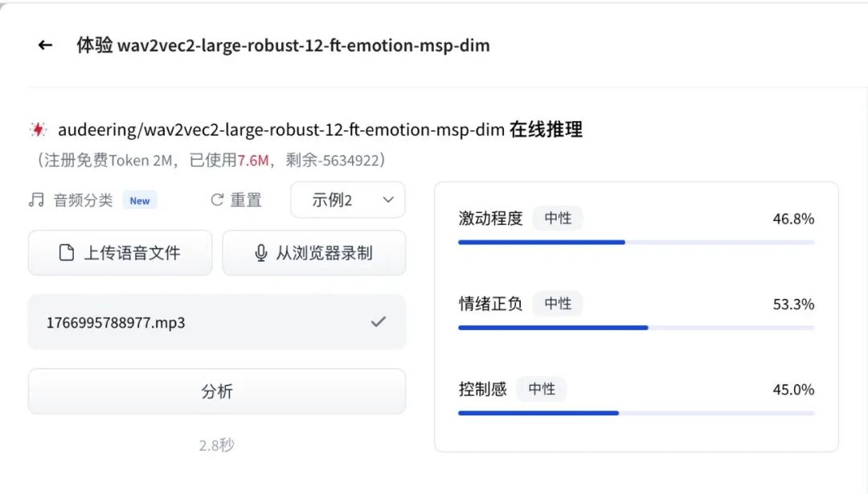Image resolution: width=868 pixels, height=494 pixels.
Task: Click the back arrow to exit the demo
Action: (44, 45)
